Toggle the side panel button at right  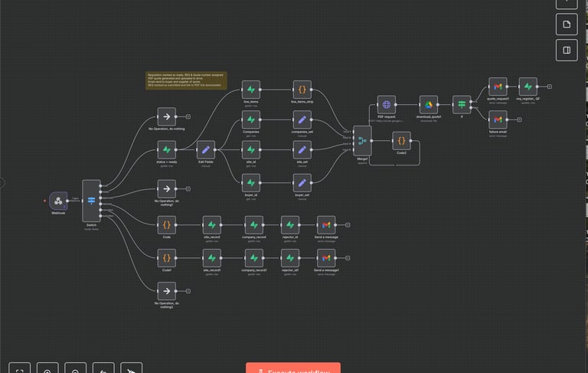pos(567,50)
